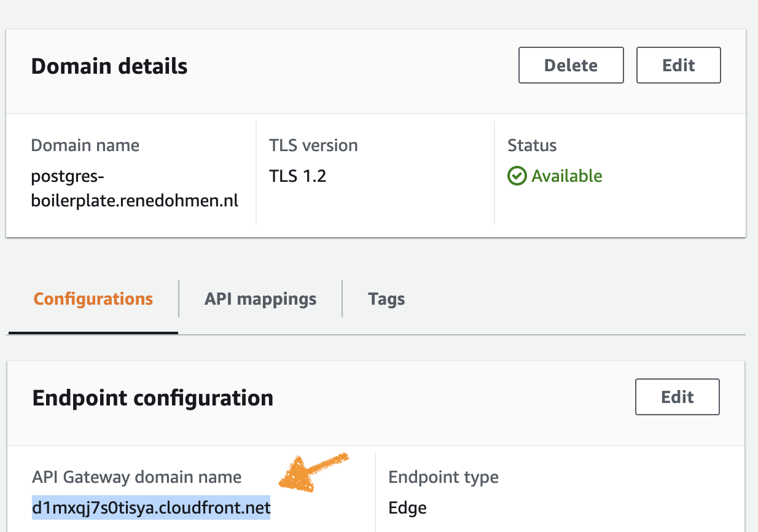Click the Domain name label
The image size is (758, 532).
[x=85, y=146]
